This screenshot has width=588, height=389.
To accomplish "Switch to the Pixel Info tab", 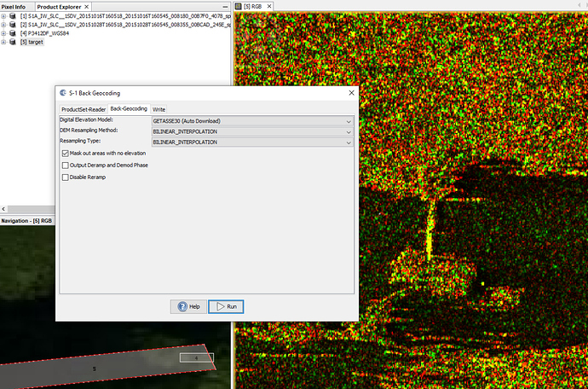I will click(x=14, y=7).
